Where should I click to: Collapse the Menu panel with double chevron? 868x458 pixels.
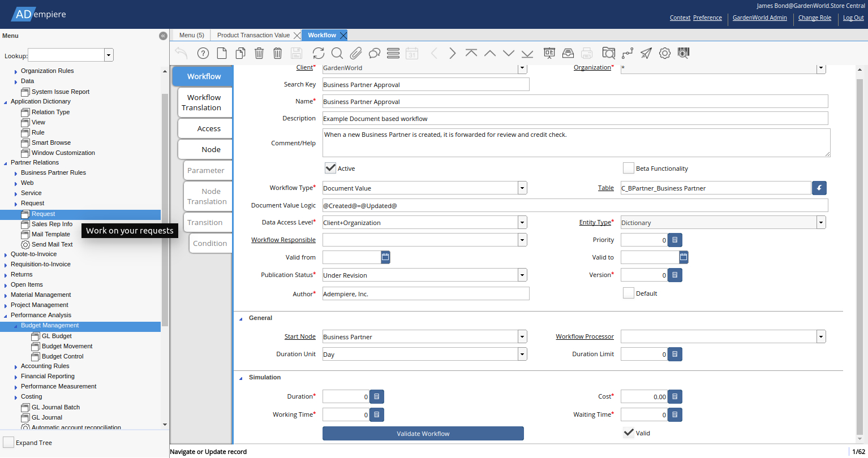[x=163, y=36]
